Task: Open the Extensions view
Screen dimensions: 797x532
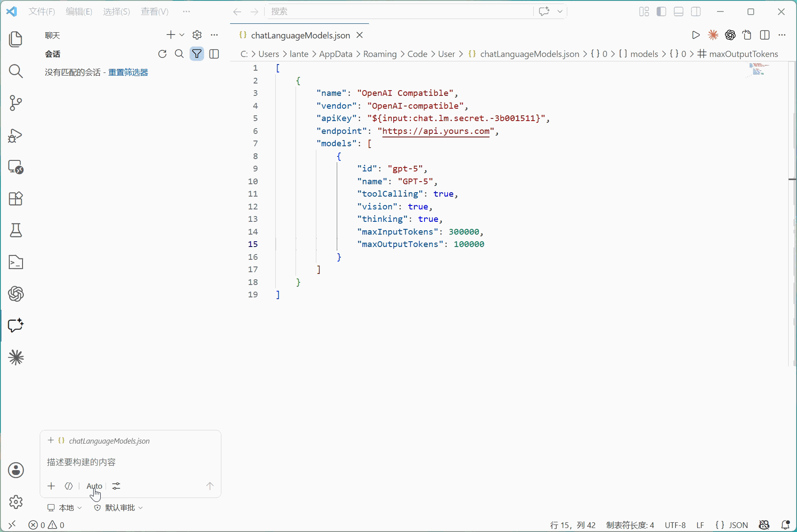Action: (16, 199)
